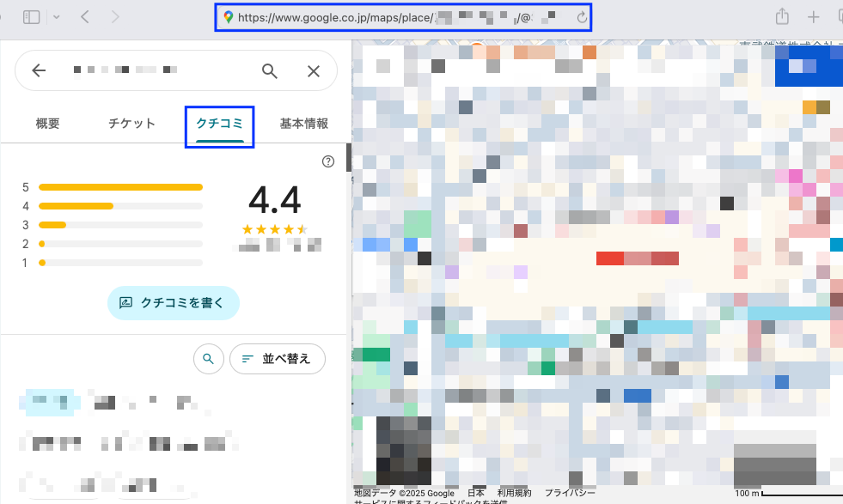Image resolution: width=843 pixels, height=504 pixels.
Task: Open the reviews help question mark icon
Action: 327,161
